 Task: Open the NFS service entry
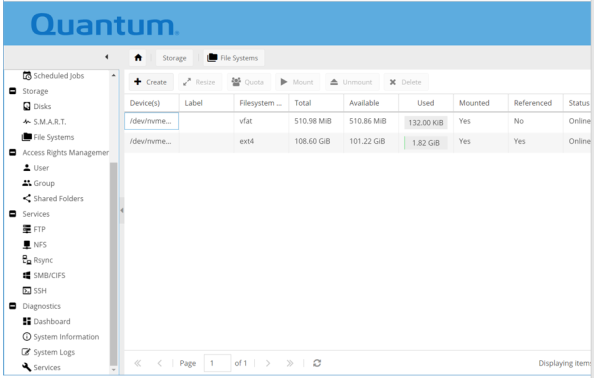[35, 245]
